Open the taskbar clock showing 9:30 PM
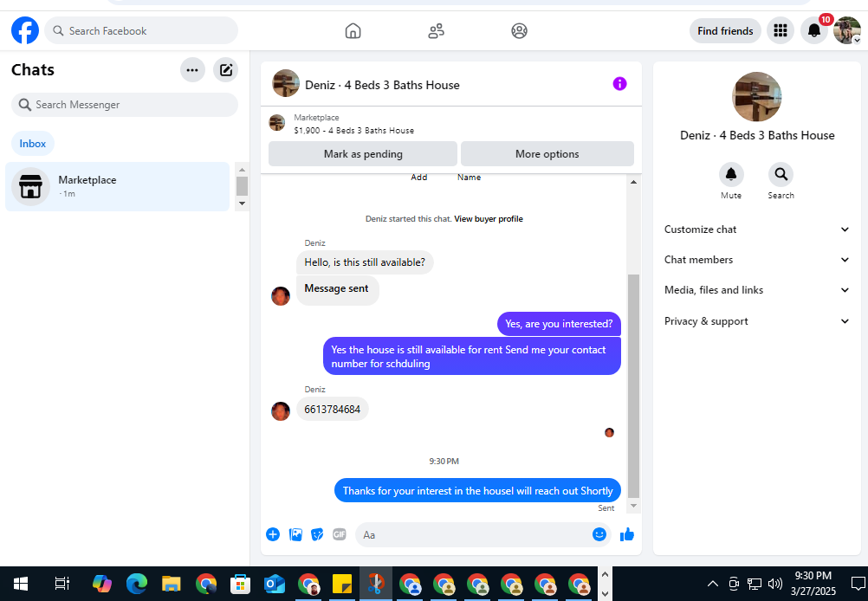The width and height of the screenshot is (868, 601). pyautogui.click(x=813, y=584)
